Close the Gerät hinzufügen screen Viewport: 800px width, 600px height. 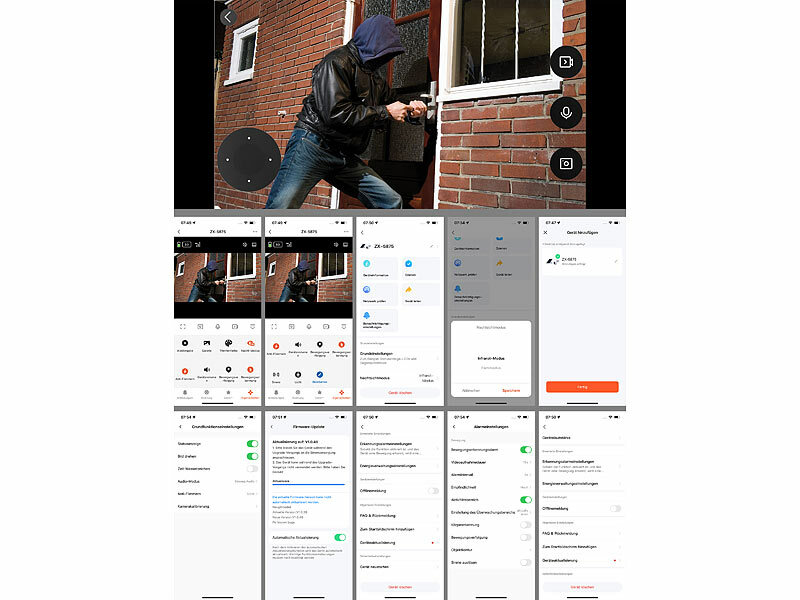point(545,232)
